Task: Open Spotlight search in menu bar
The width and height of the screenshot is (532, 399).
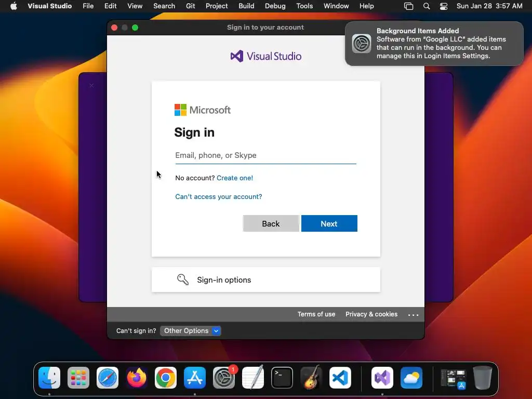Action: [427, 6]
